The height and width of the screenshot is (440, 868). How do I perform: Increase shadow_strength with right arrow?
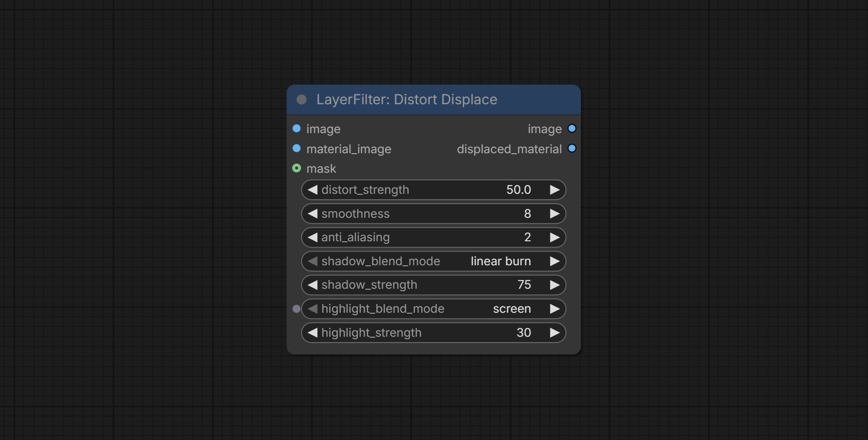coord(554,285)
